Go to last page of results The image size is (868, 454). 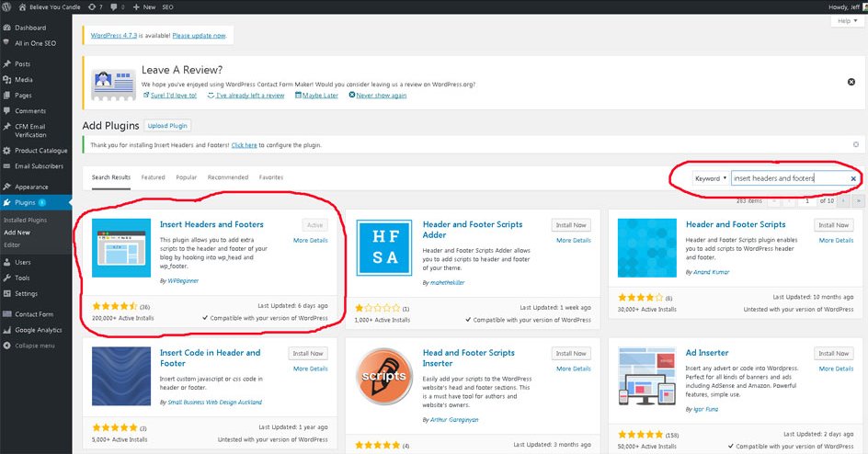(x=858, y=200)
